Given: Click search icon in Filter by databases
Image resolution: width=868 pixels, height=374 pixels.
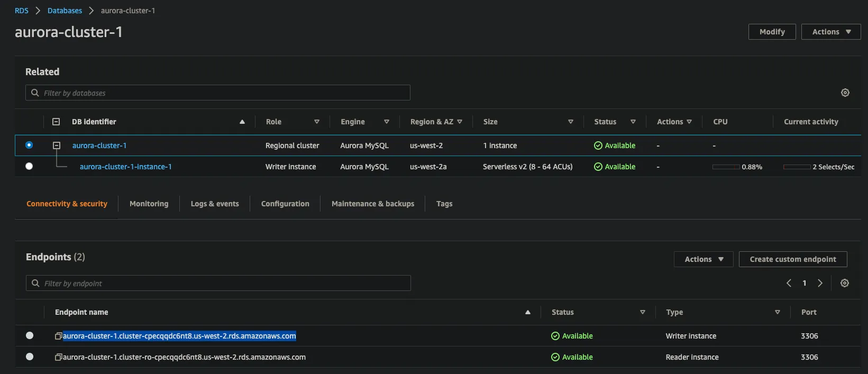Looking at the screenshot, I should 35,93.
